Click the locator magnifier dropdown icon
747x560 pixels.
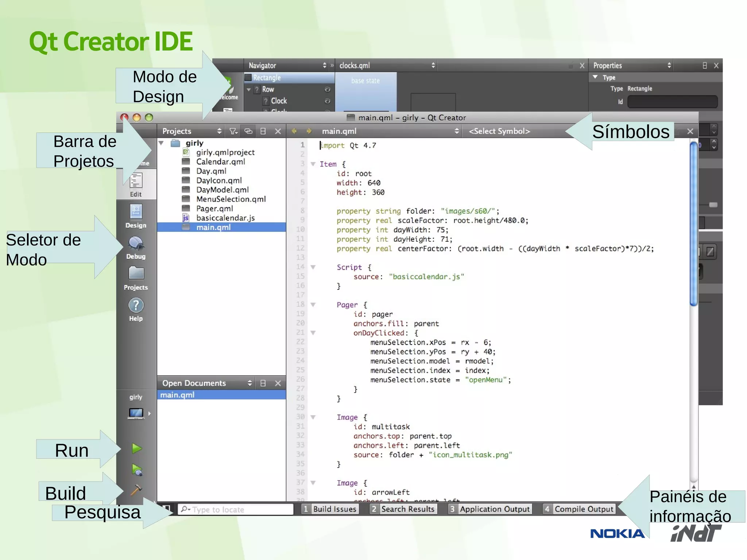pyautogui.click(x=185, y=509)
